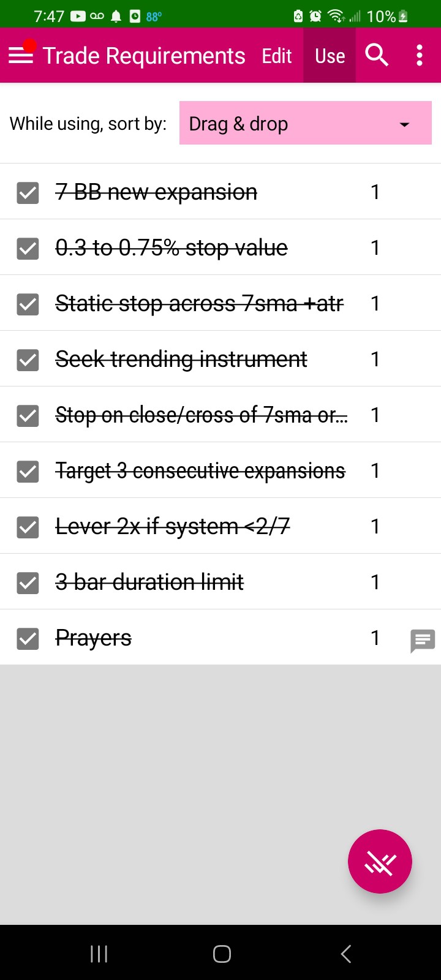Open the hamburger navigation menu
The image size is (441, 980).
[21, 56]
